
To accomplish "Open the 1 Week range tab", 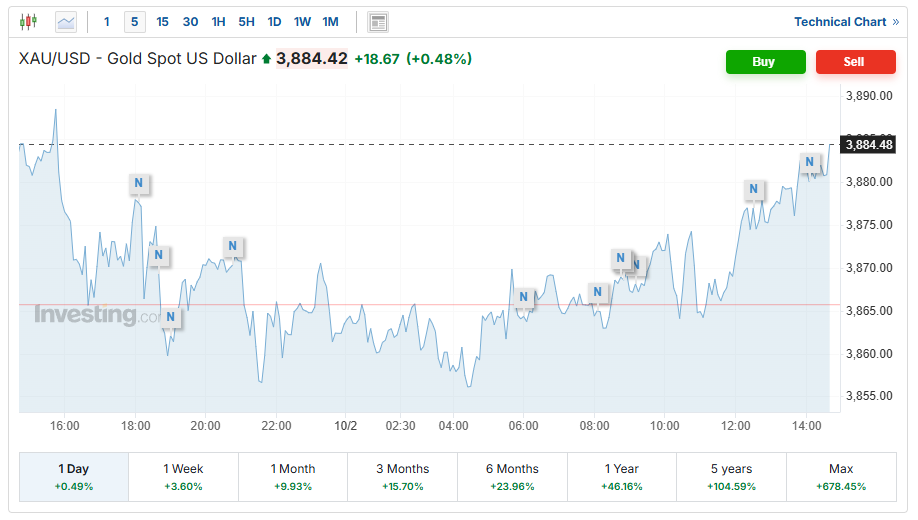I will coord(183,476).
